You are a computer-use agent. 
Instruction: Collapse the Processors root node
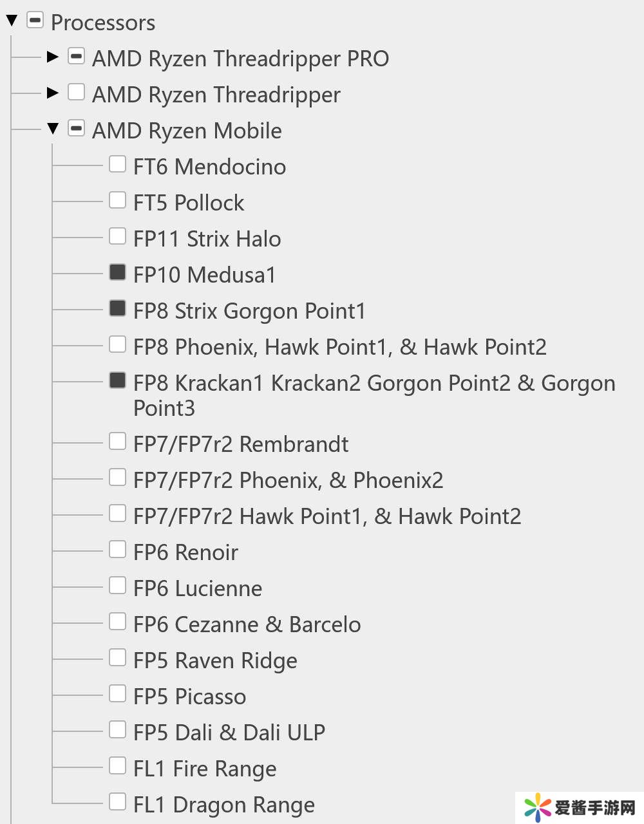coord(12,21)
